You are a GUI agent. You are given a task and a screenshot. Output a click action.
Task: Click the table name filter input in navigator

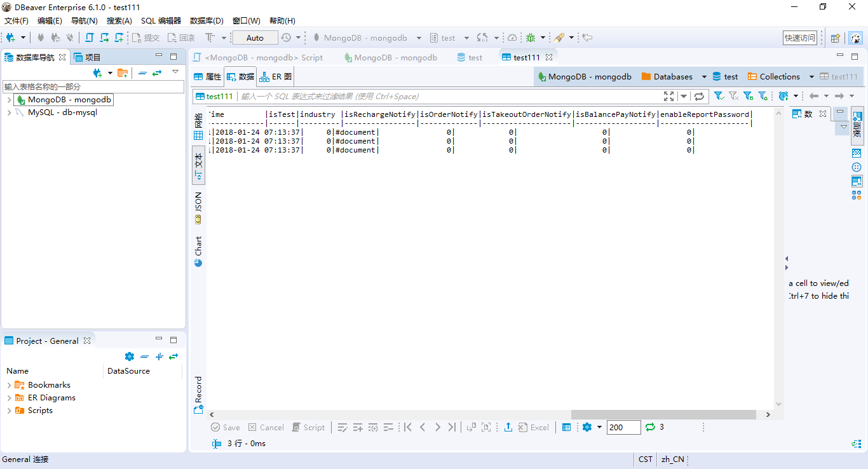(x=93, y=86)
